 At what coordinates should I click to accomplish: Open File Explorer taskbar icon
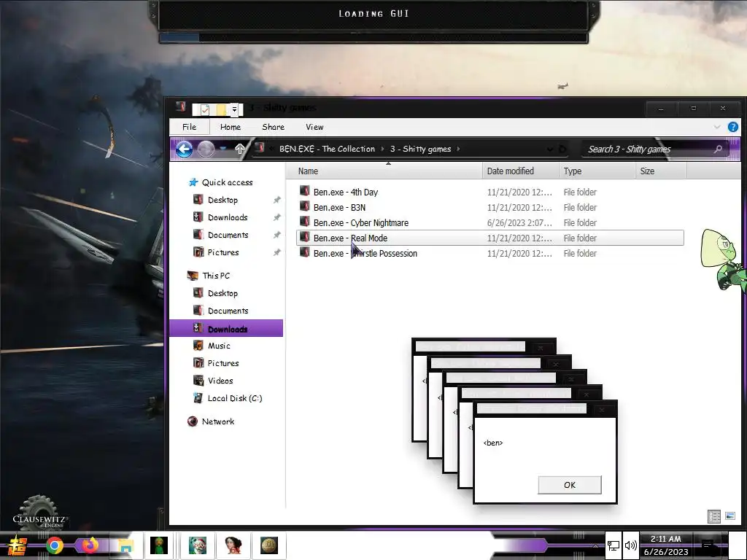(x=125, y=545)
